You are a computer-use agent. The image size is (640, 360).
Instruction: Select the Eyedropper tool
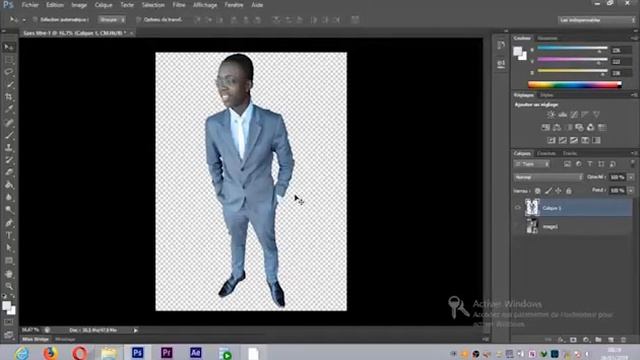9,110
